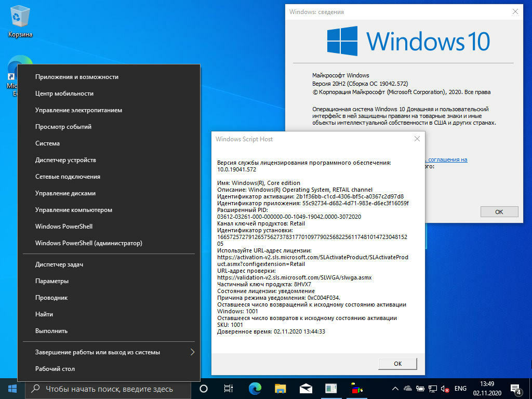Click OK in the Windows: сведения dialog
The height and width of the screenshot is (399, 532).
pyautogui.click(x=499, y=212)
